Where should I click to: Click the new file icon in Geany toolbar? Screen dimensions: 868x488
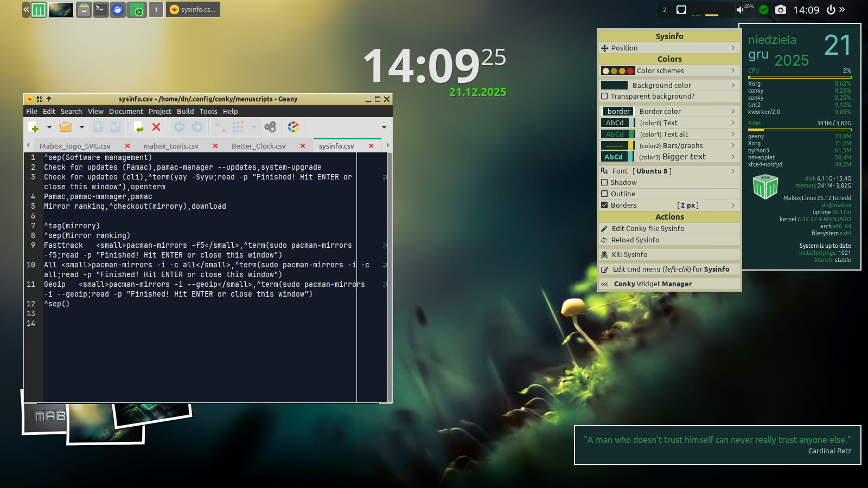pos(34,127)
